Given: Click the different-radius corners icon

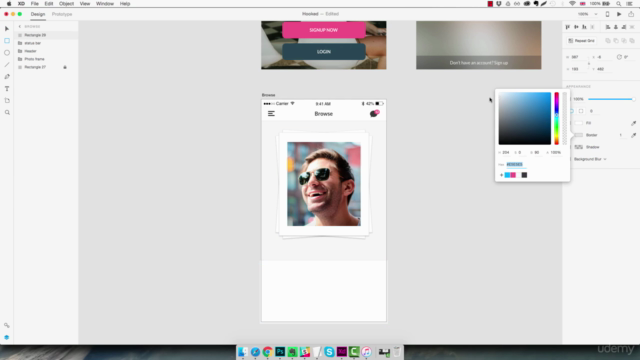Looking at the screenshot, I should point(581,111).
